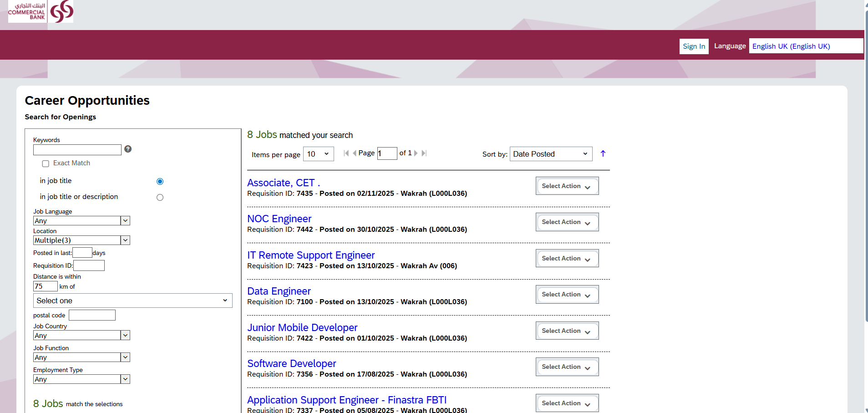
Task: Toggle sort direction with the up arrow
Action: click(603, 154)
